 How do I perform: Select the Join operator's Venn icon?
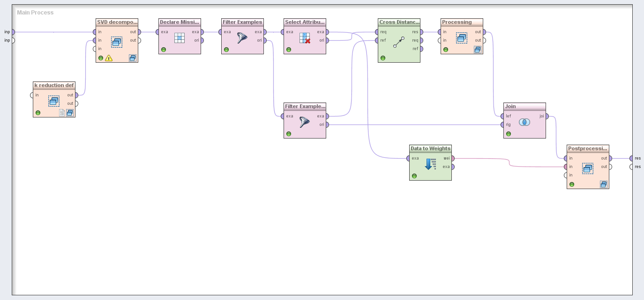(524, 122)
